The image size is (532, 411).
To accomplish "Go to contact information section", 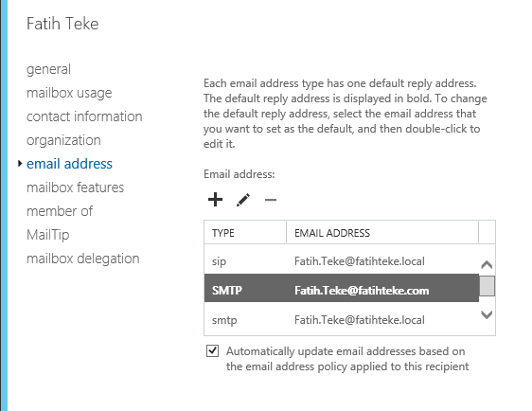I will point(84,116).
